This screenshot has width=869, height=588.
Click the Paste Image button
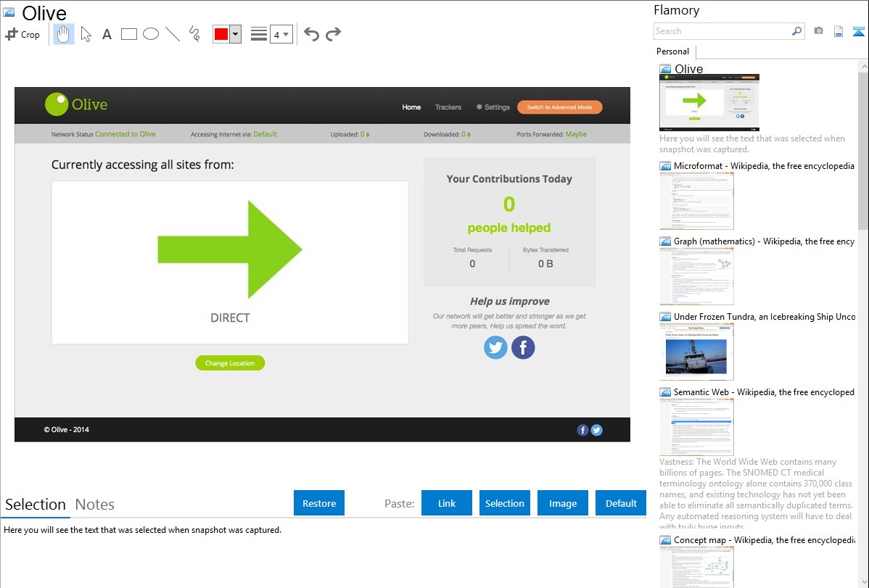click(x=562, y=503)
